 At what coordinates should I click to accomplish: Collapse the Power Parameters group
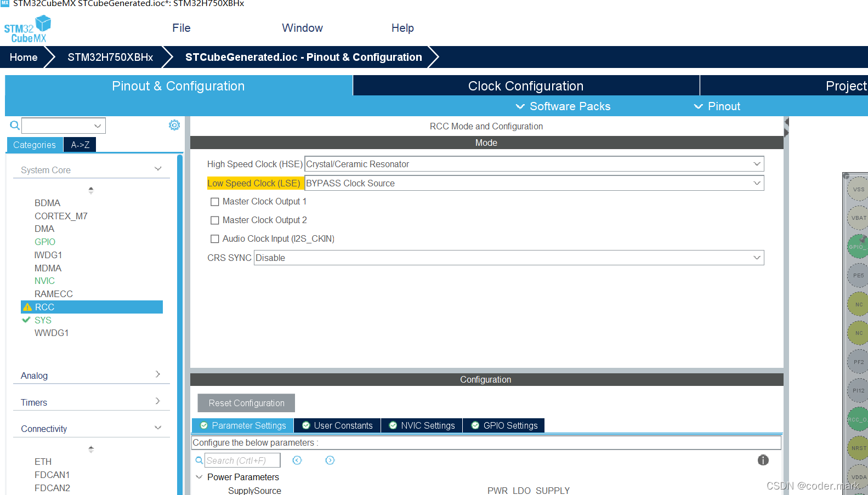pos(199,477)
